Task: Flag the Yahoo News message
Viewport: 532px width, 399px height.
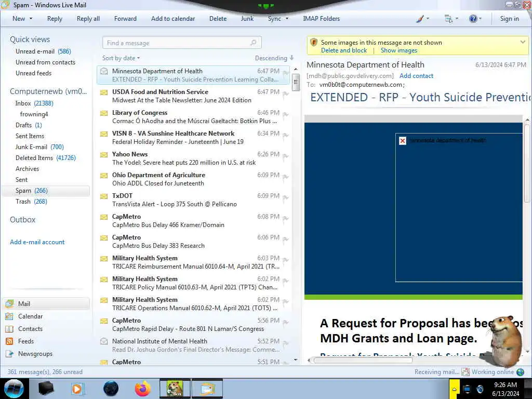Action: point(286,156)
